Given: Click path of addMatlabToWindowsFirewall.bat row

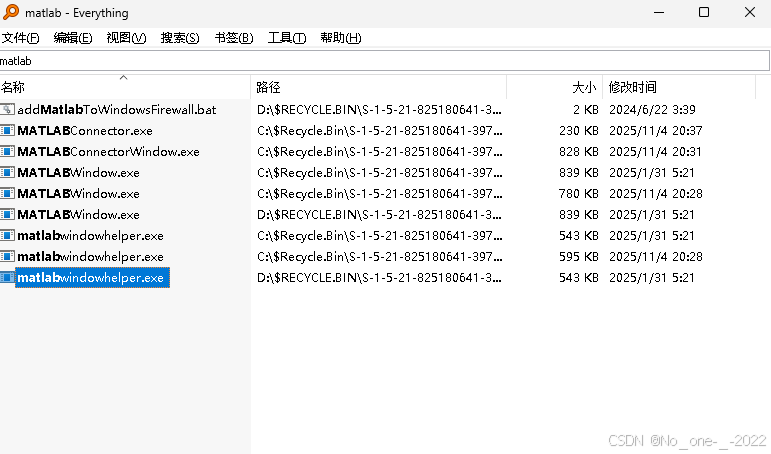Looking at the screenshot, I should pyautogui.click(x=379, y=109).
